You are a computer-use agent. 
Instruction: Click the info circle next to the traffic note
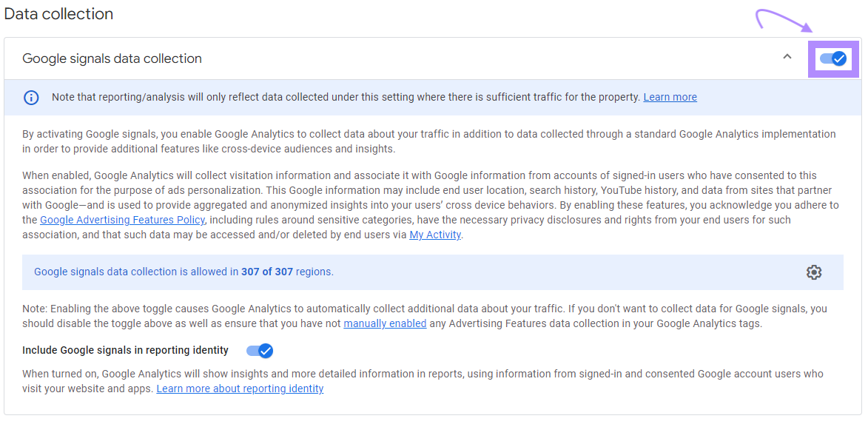tap(31, 97)
